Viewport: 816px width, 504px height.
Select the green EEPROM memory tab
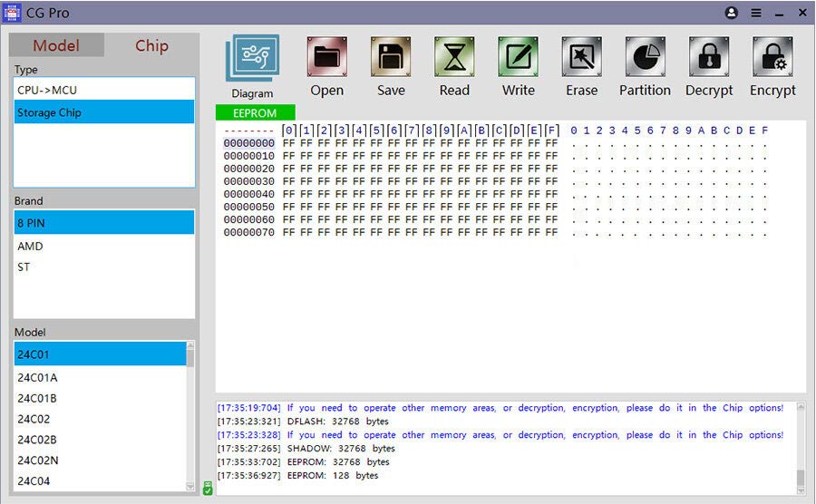(255, 113)
